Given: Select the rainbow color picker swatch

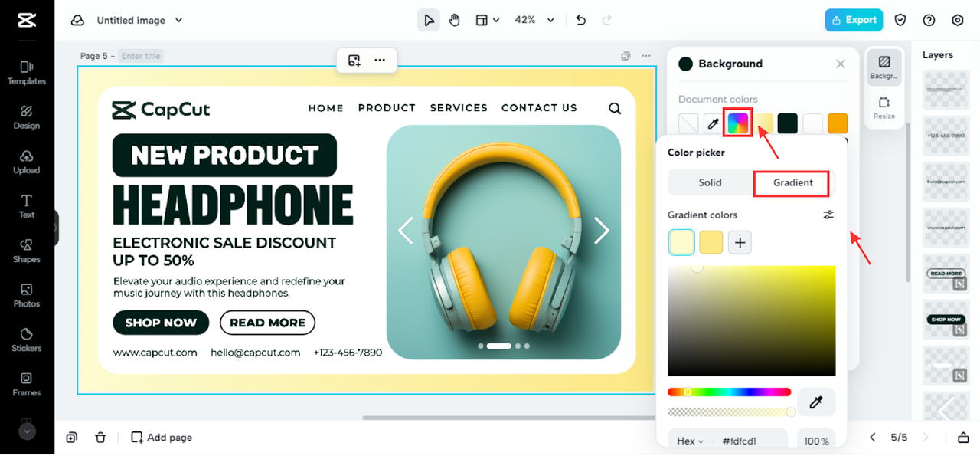Looking at the screenshot, I should point(738,123).
